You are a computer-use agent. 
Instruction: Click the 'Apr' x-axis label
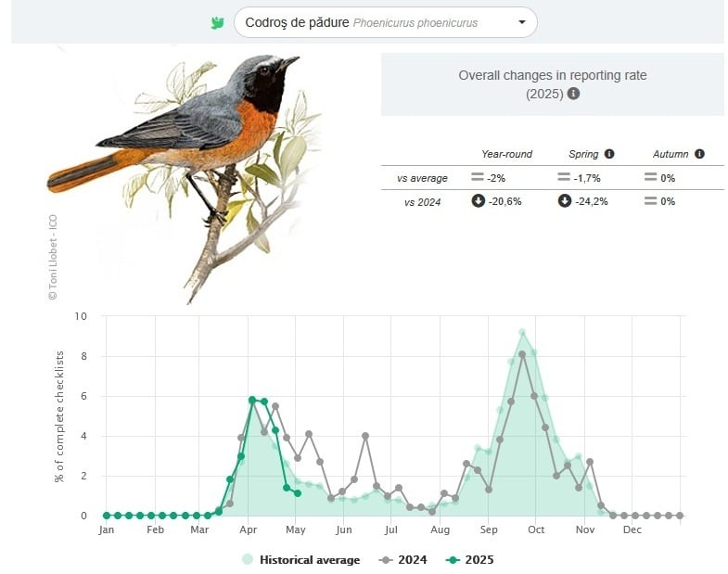pos(248,529)
